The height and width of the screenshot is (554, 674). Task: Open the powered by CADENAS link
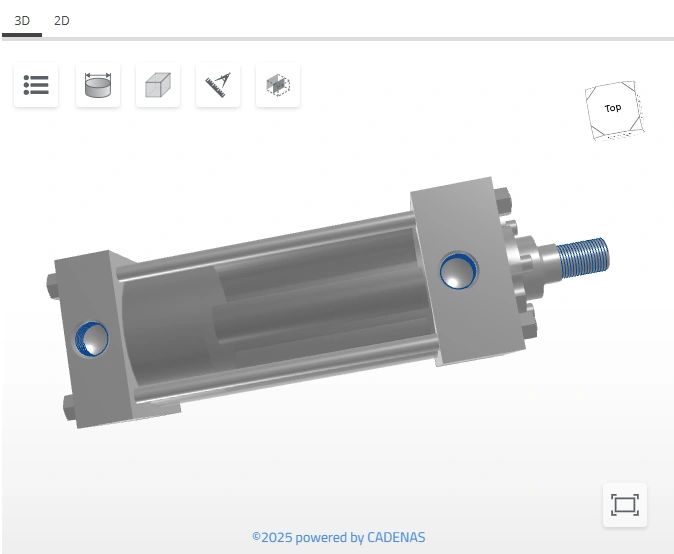(338, 537)
